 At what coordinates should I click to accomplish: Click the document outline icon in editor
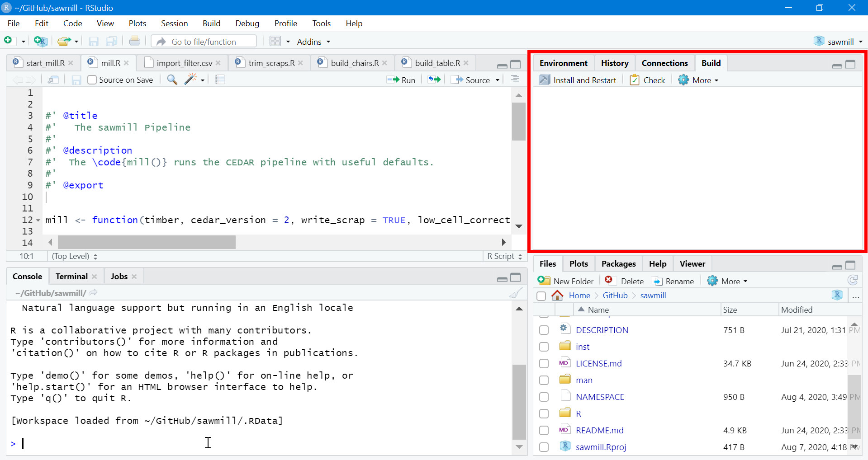pyautogui.click(x=515, y=79)
